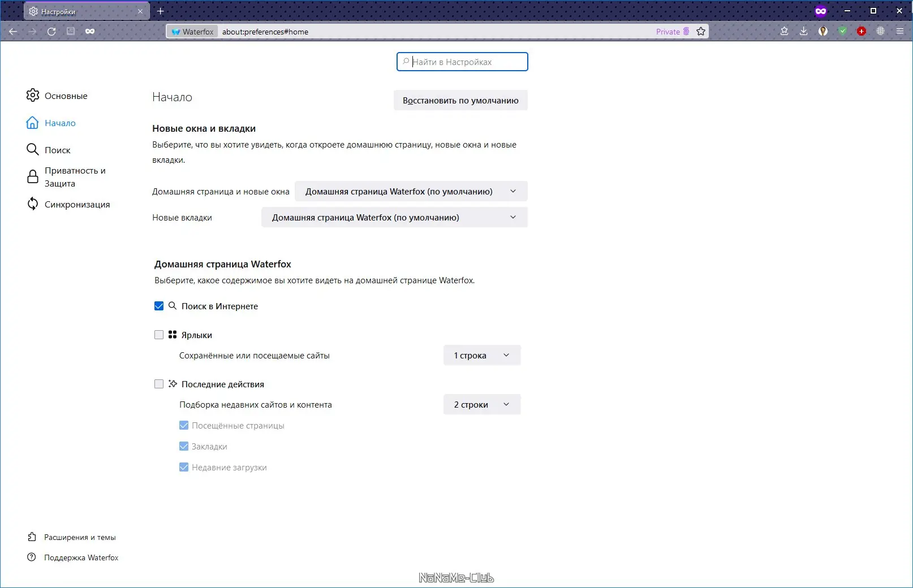913x588 pixels.
Task: Click the Основные gear icon in sidebar
Action: tap(33, 96)
